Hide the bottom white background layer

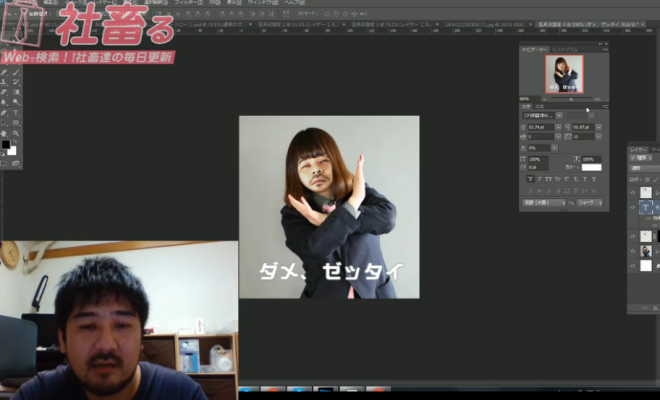(632, 266)
